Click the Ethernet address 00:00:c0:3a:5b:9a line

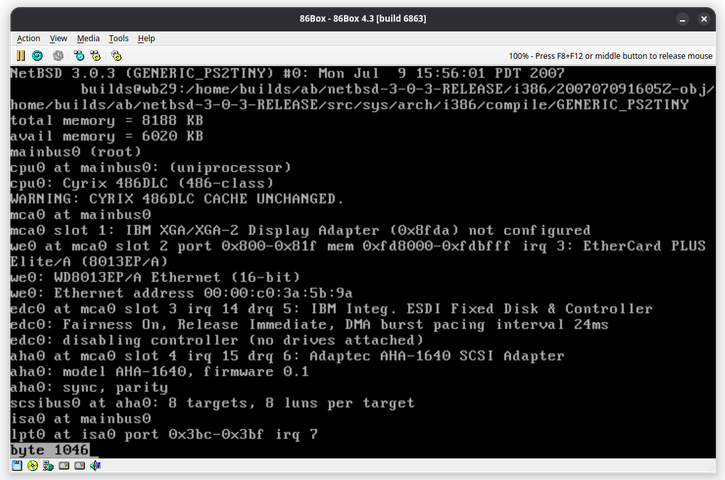(182, 294)
